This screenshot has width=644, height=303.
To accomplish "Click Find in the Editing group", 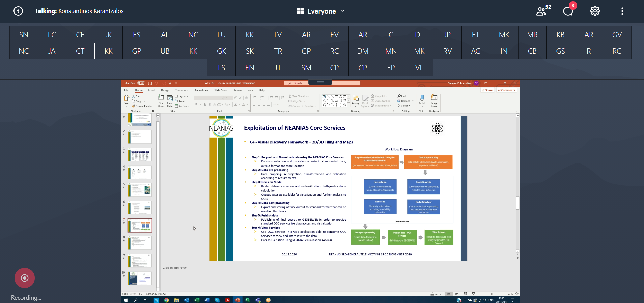I will point(402,96).
